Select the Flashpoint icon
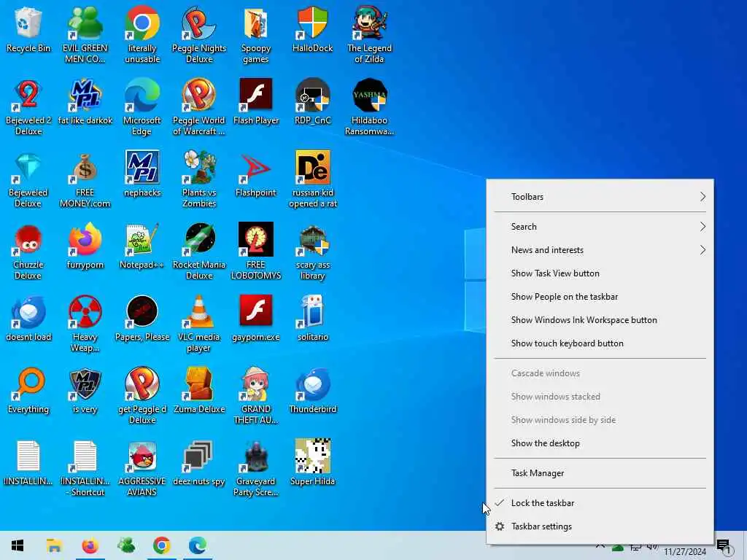The width and height of the screenshot is (747, 560). tap(256, 174)
